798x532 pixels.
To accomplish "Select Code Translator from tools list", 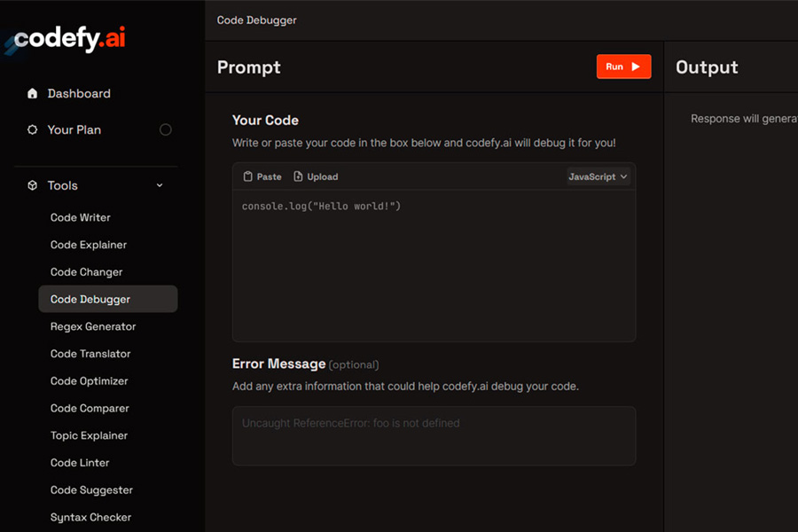I will point(90,354).
